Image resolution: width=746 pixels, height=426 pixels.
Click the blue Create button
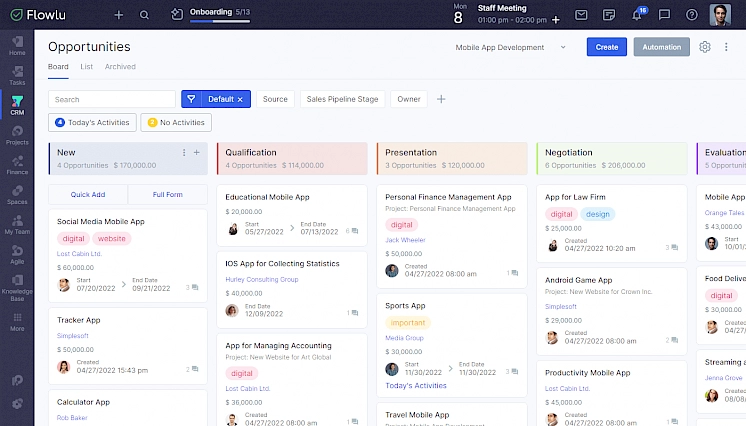tap(606, 47)
